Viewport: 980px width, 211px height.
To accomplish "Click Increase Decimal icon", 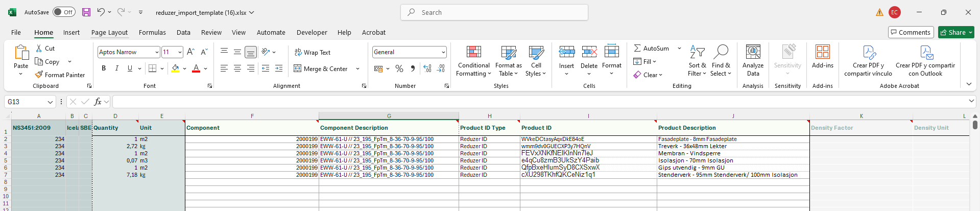I will click(427, 68).
